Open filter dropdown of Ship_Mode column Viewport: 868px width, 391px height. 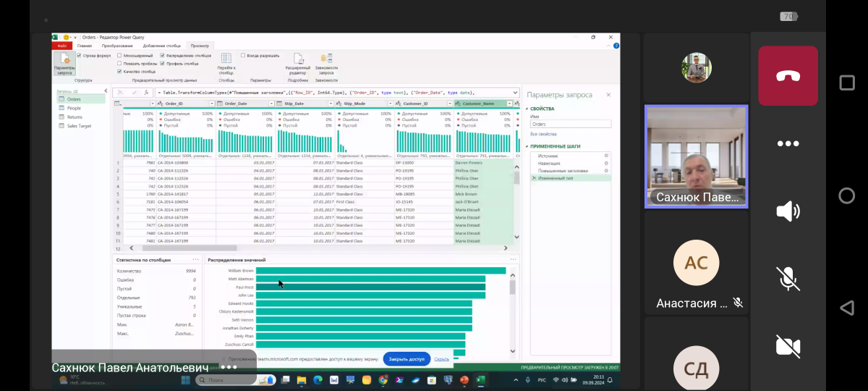[390, 104]
